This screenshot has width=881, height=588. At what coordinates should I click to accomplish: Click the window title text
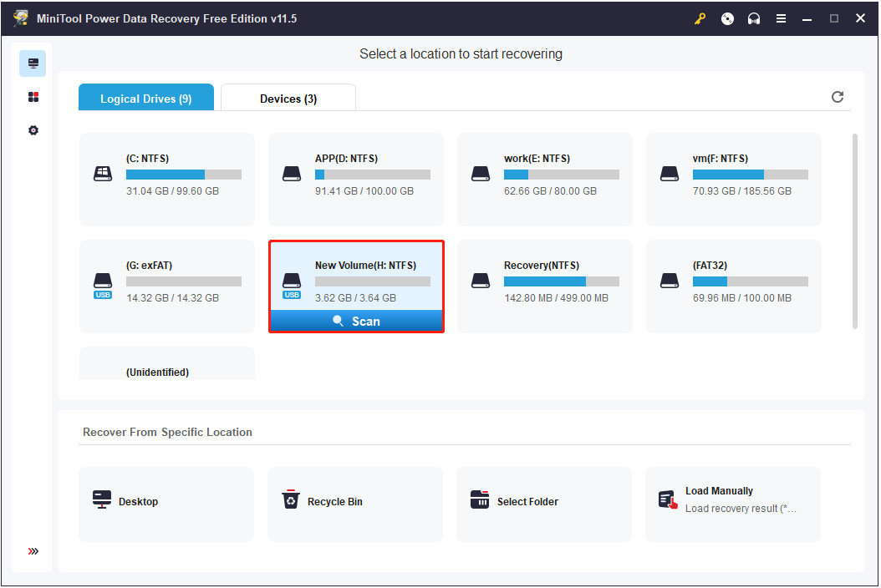click(167, 18)
